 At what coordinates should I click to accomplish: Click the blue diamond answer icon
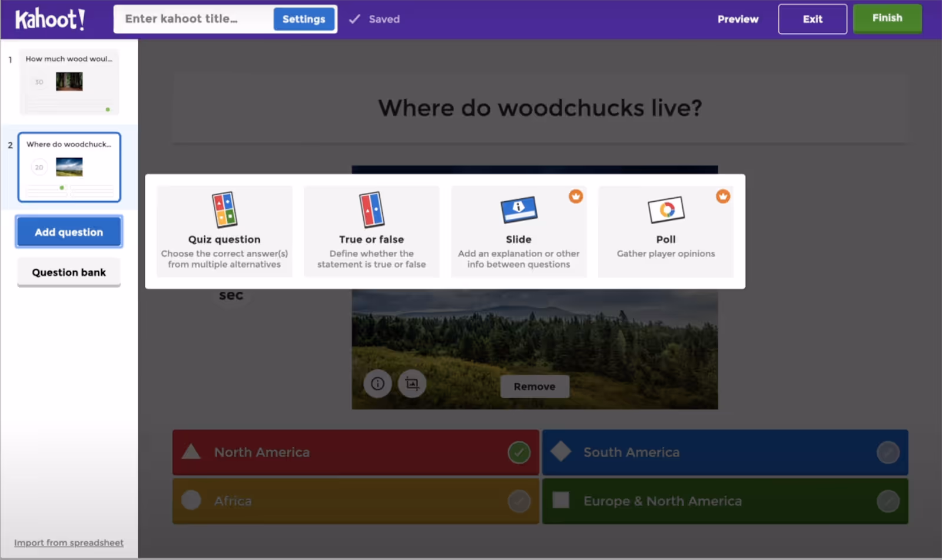click(x=560, y=452)
